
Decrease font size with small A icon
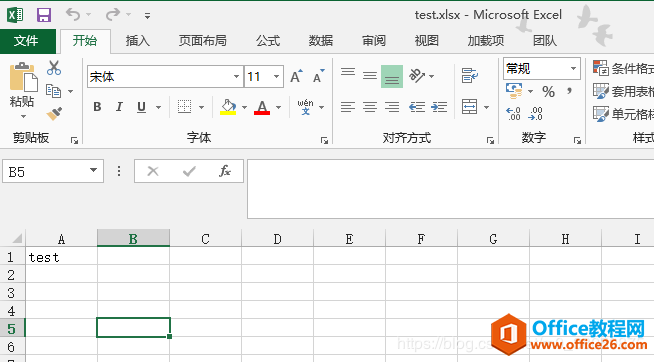[318, 76]
